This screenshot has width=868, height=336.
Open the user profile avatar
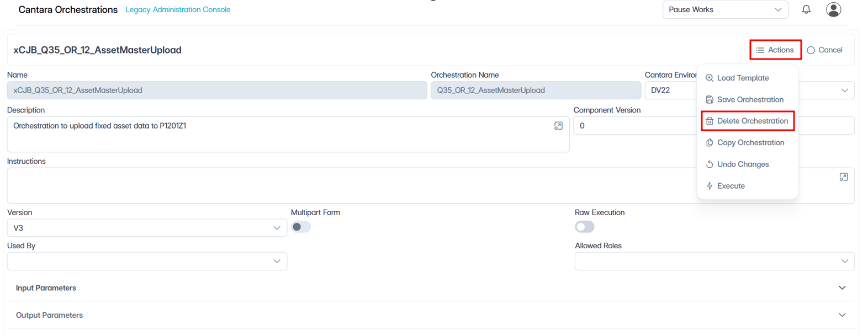click(x=833, y=9)
